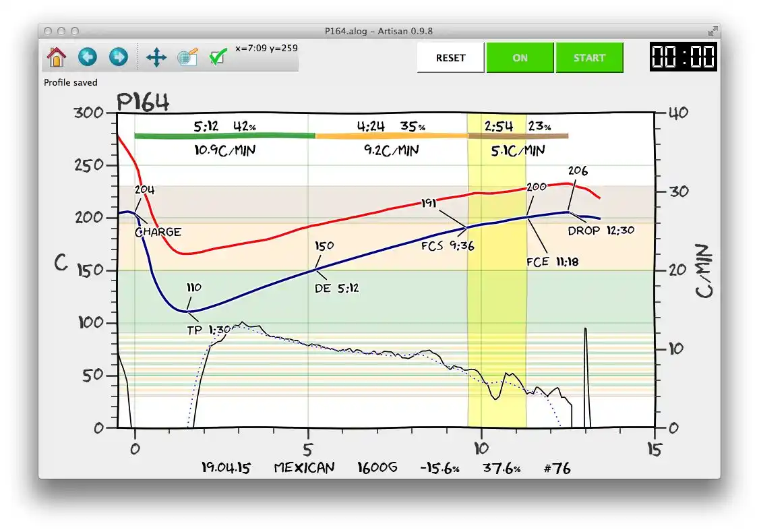Viewport: 759px width, 532px height.
Task: Click the 191 temperature annotation
Action: coord(429,204)
